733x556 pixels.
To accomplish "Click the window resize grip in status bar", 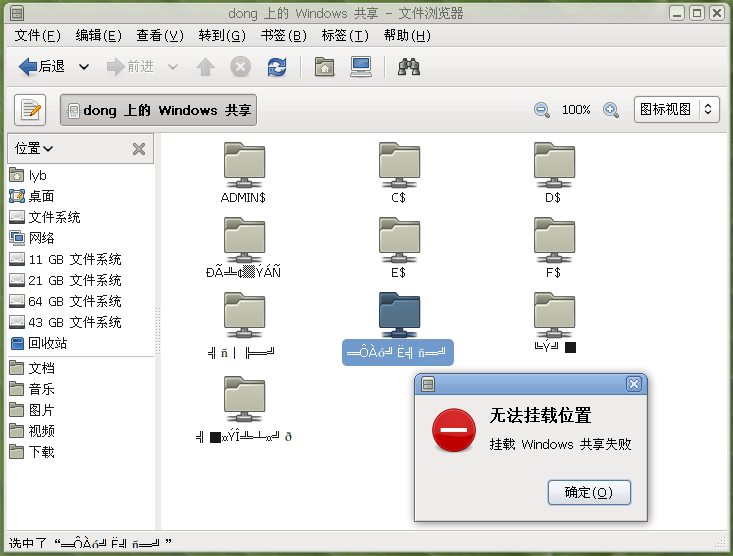I will coord(720,542).
